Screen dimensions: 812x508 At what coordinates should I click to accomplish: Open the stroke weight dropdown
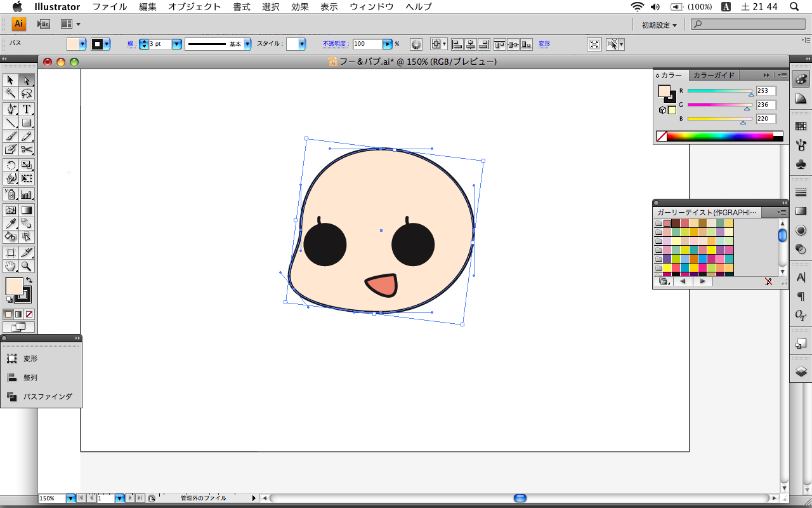click(176, 44)
